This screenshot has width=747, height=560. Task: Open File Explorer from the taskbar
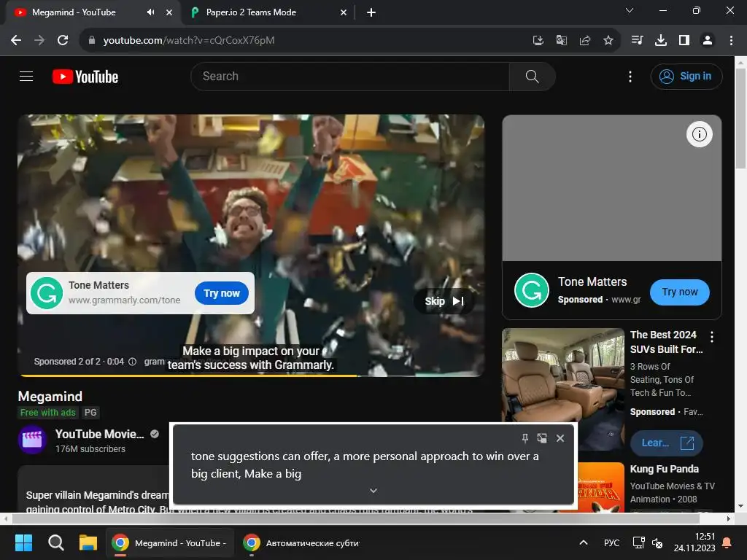tap(88, 542)
